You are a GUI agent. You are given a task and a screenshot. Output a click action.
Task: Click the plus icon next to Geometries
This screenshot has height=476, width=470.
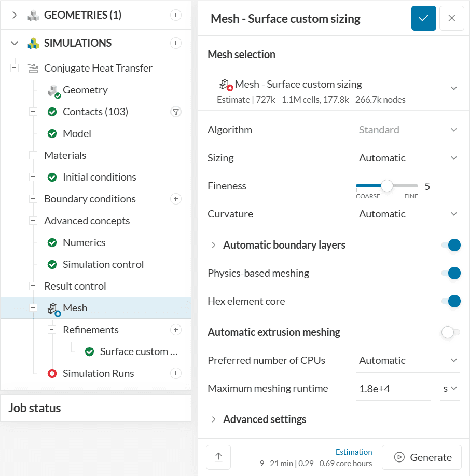pos(176,15)
